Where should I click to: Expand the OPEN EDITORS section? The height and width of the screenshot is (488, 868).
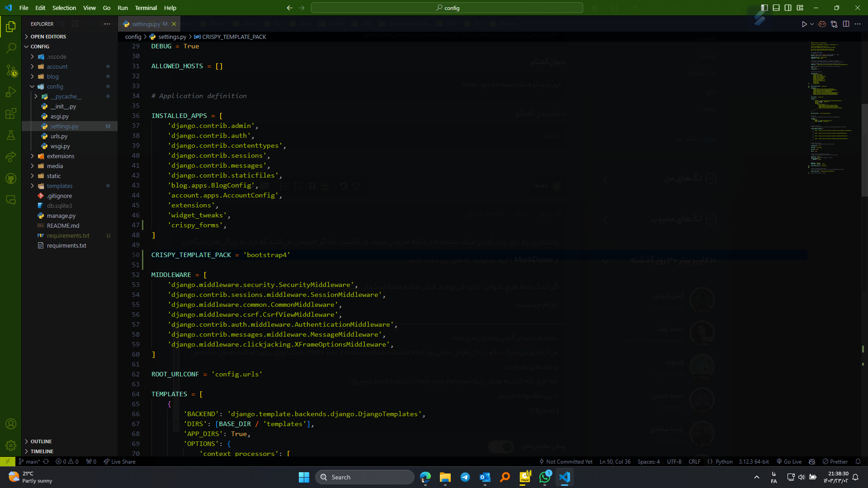[70, 37]
